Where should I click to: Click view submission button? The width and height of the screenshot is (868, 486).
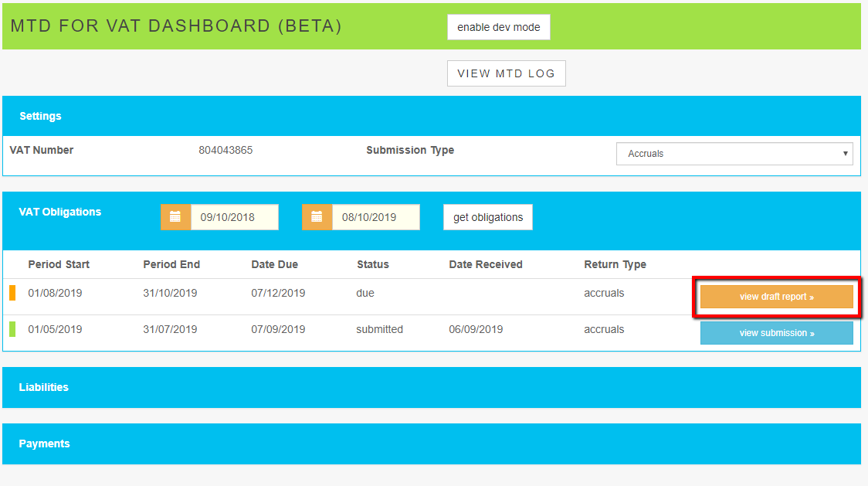coord(776,333)
